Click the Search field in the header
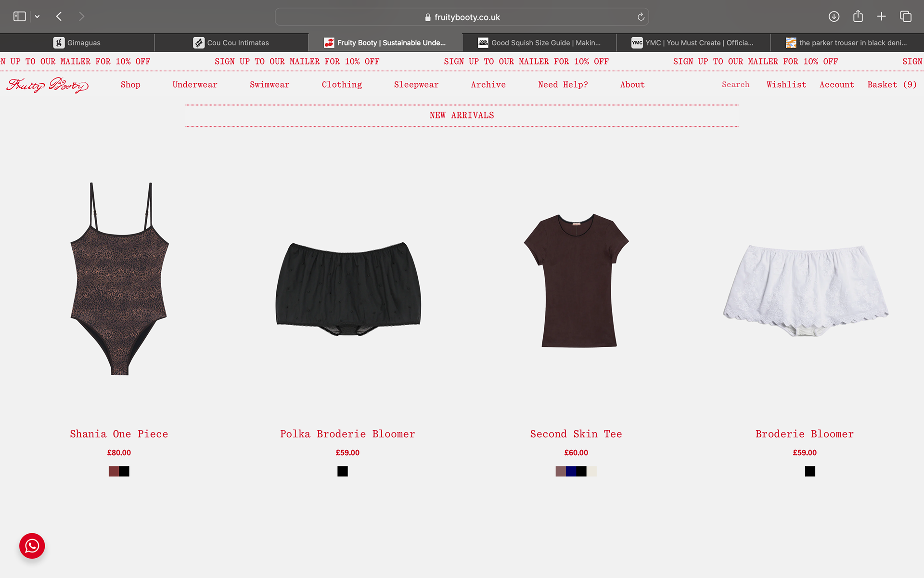 pos(735,85)
